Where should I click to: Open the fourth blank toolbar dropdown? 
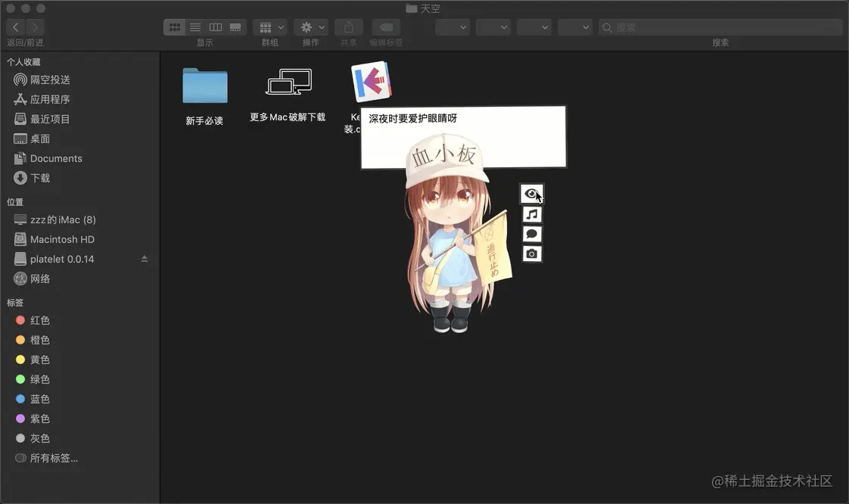click(x=575, y=27)
